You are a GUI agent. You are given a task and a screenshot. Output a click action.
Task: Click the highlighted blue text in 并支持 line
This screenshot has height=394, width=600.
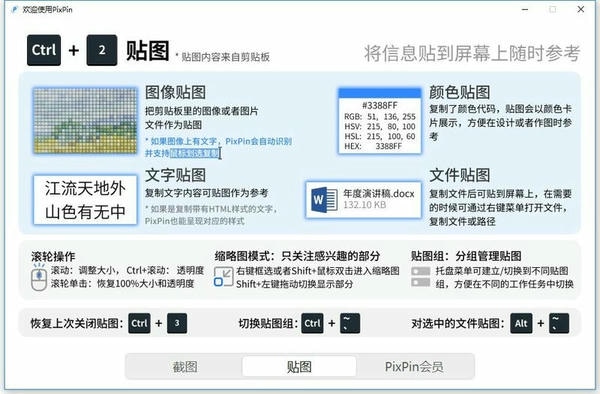click(194, 153)
